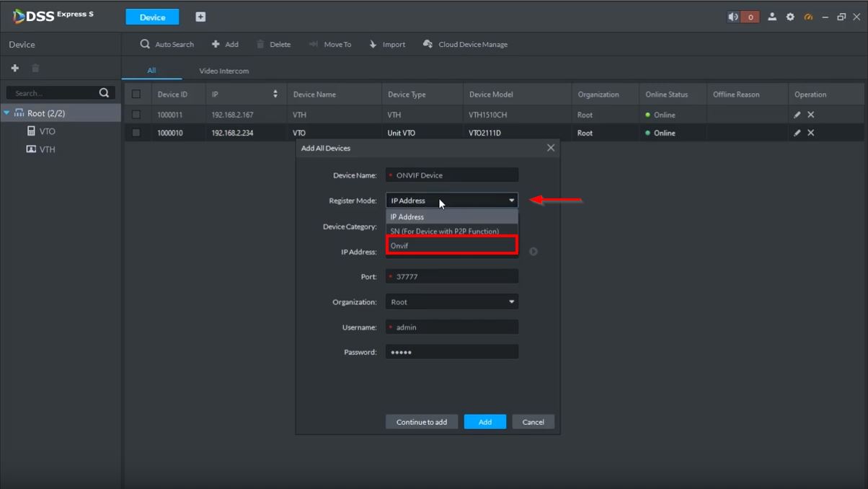868x489 pixels.
Task: Open a new tab with plus button
Action: [x=200, y=17]
